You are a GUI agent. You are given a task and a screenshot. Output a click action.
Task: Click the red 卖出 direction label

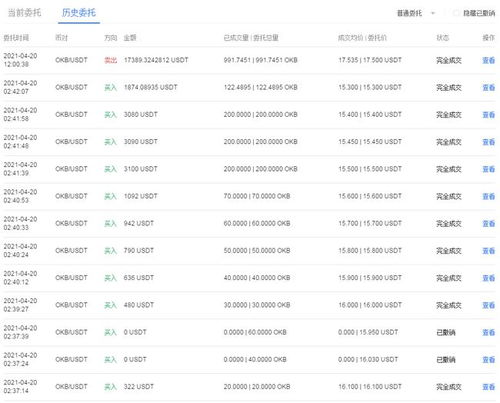110,60
